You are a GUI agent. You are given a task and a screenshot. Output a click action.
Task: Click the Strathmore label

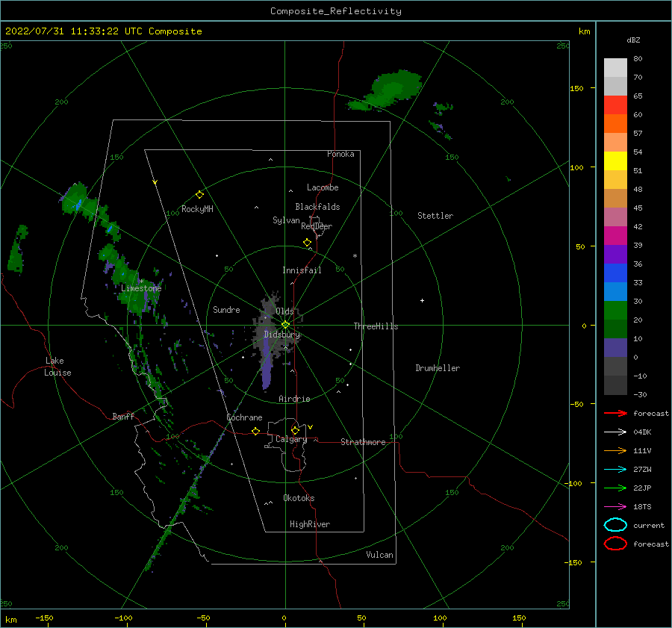click(x=363, y=442)
